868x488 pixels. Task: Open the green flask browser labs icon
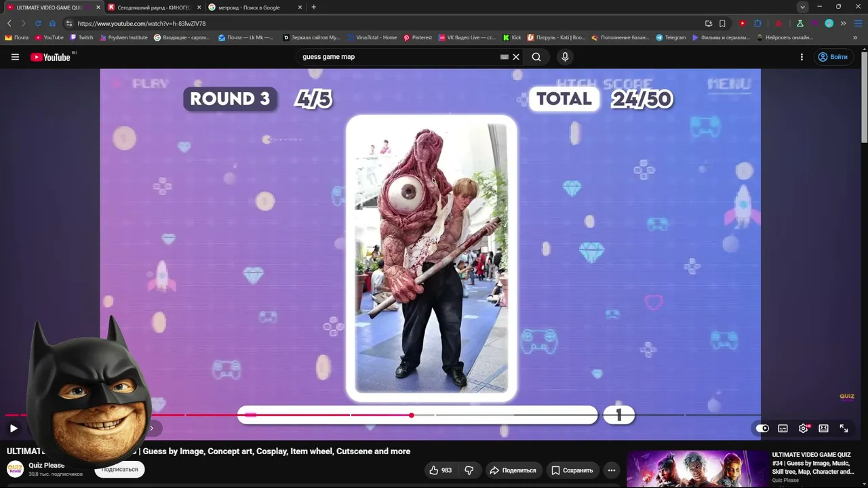click(x=800, y=23)
